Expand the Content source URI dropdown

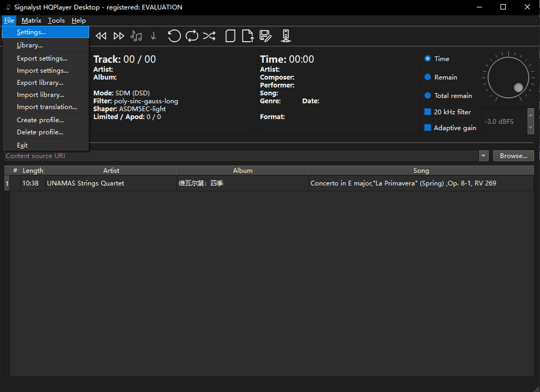click(x=484, y=156)
